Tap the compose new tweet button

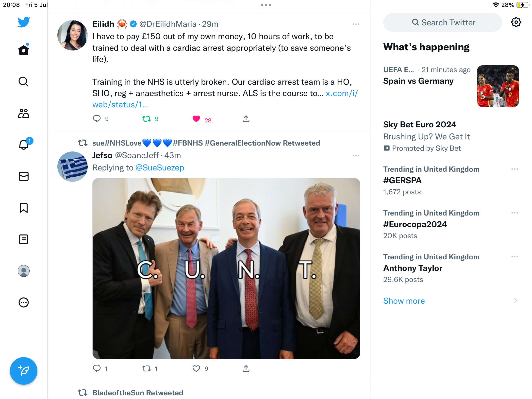tap(24, 371)
